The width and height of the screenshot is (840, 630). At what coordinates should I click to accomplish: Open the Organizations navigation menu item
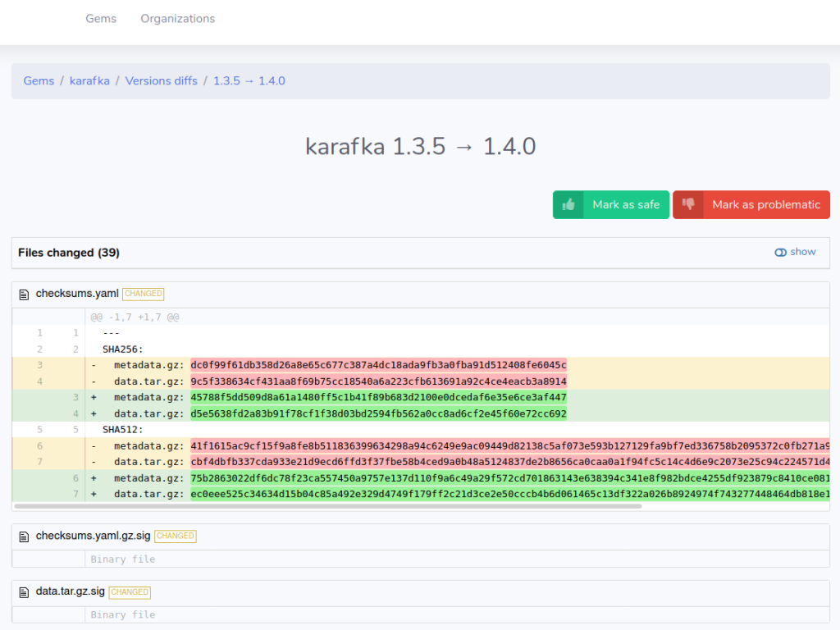178,19
